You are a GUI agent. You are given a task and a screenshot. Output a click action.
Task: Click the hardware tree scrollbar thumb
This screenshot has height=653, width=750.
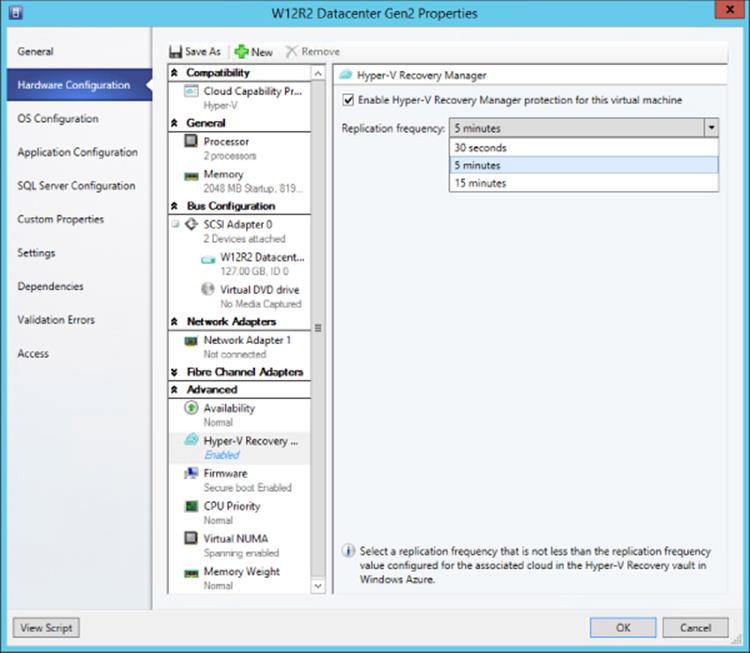tap(318, 328)
